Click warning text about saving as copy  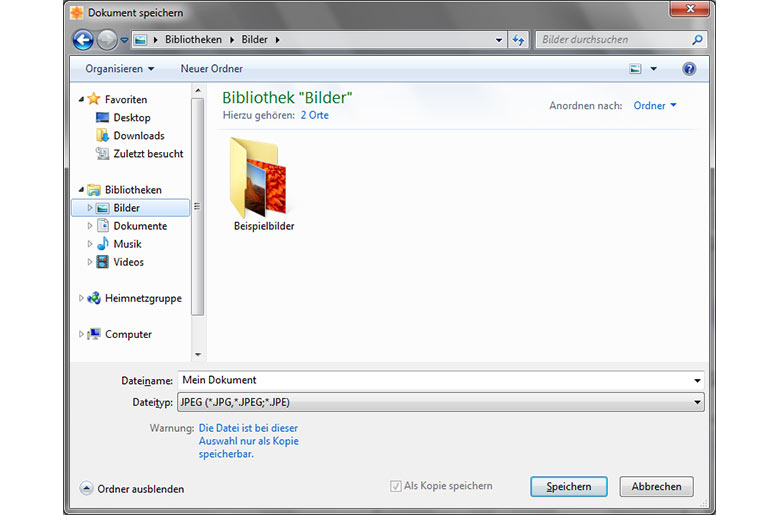(x=248, y=441)
